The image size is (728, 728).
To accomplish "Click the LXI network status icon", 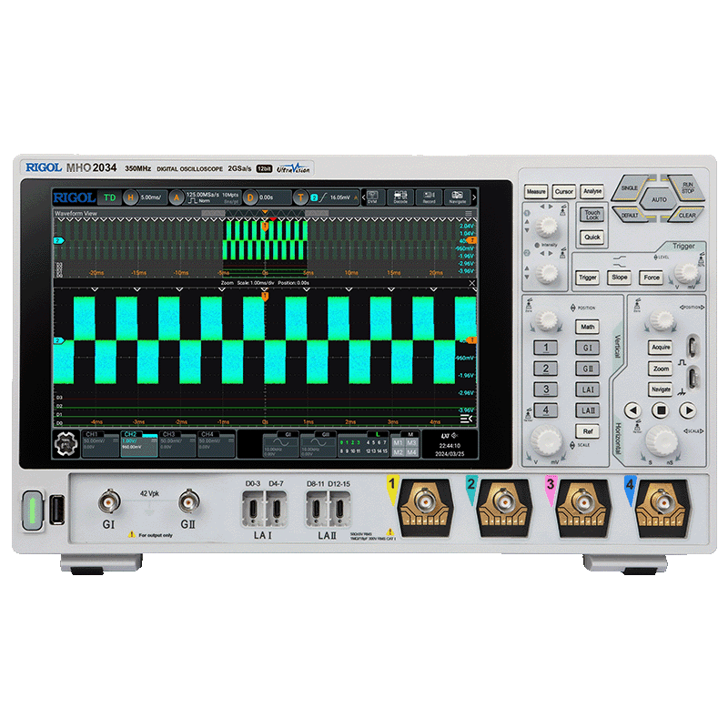I will (445, 435).
